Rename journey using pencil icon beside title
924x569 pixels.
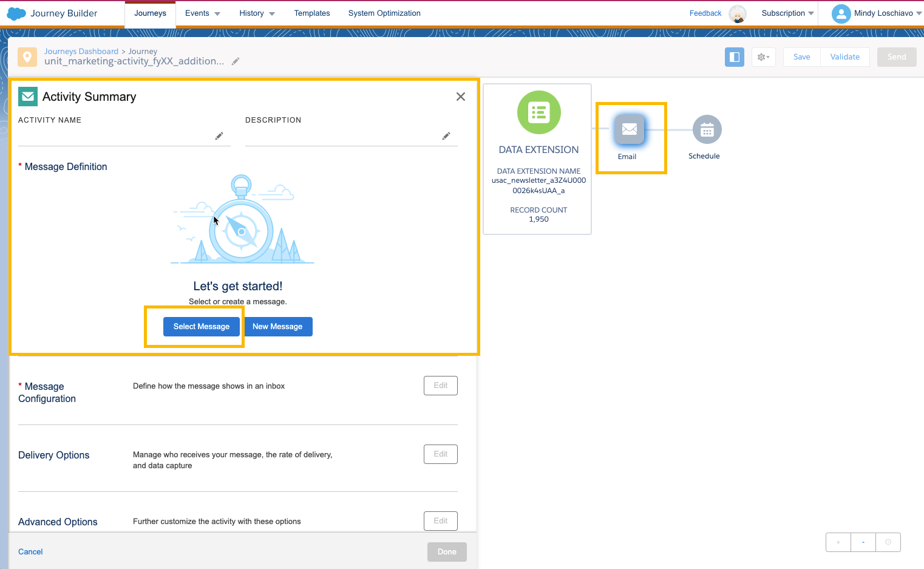coord(236,61)
